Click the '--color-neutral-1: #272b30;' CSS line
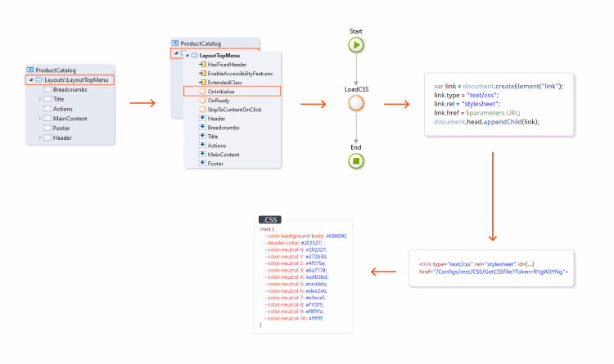Image resolution: width=614 pixels, height=364 pixels. (296, 256)
